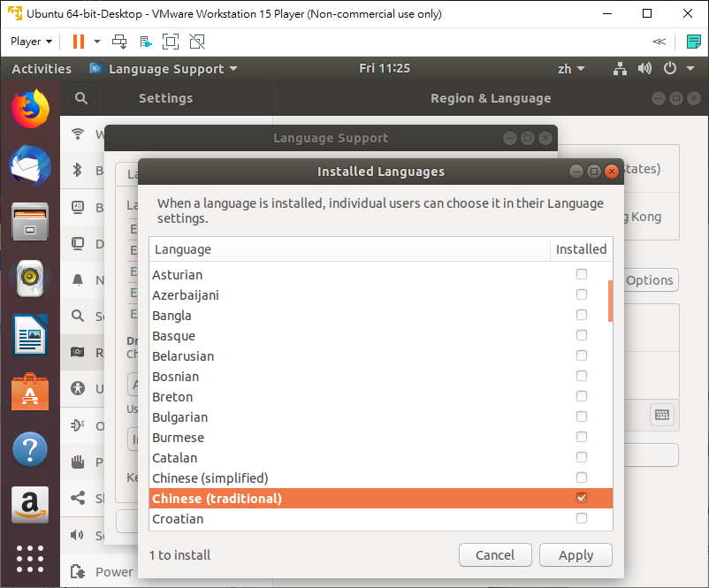Select Notifications bell in Settings sidebar

78,280
